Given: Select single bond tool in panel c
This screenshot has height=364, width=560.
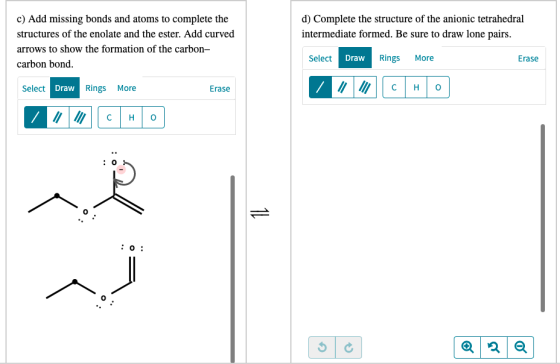Looking at the screenshot, I should pos(35,117).
